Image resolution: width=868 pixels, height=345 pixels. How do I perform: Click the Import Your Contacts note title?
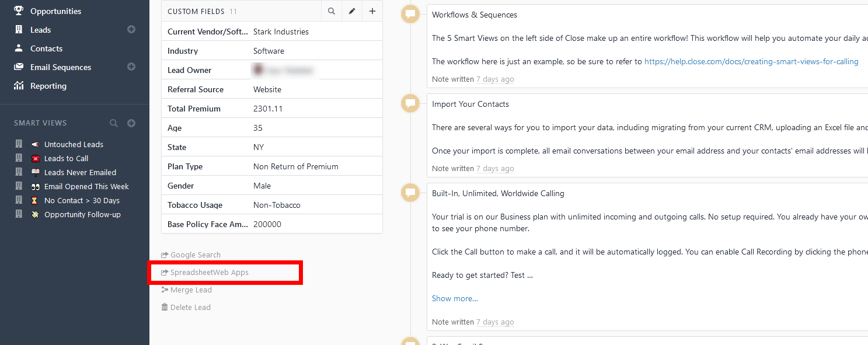point(470,104)
